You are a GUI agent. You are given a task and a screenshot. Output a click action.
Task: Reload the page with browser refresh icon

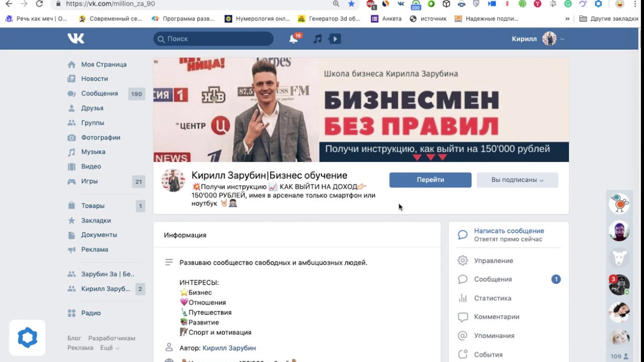39,4
